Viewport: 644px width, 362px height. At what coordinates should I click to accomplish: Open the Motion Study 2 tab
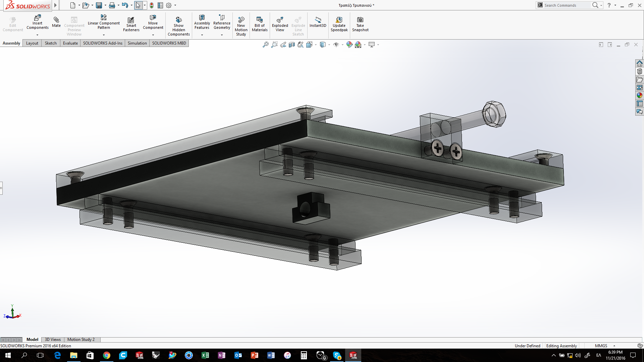click(x=81, y=340)
